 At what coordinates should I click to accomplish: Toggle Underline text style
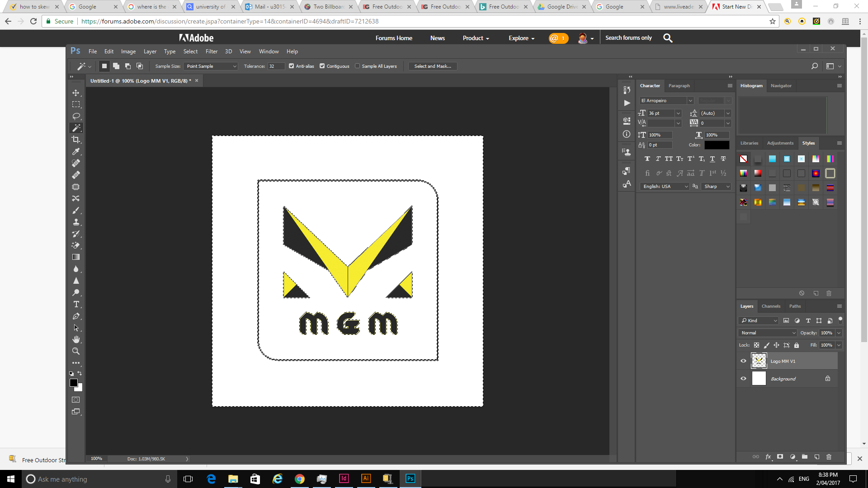(712, 159)
